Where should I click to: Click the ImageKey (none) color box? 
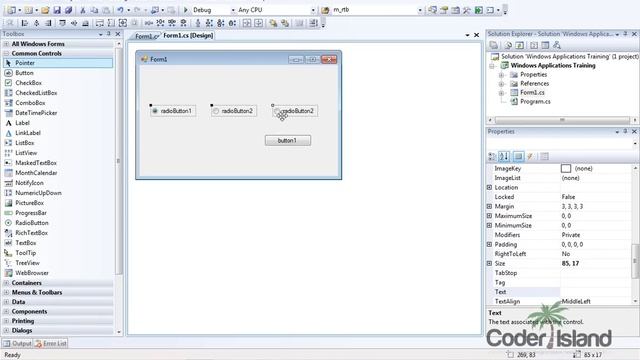[566, 168]
